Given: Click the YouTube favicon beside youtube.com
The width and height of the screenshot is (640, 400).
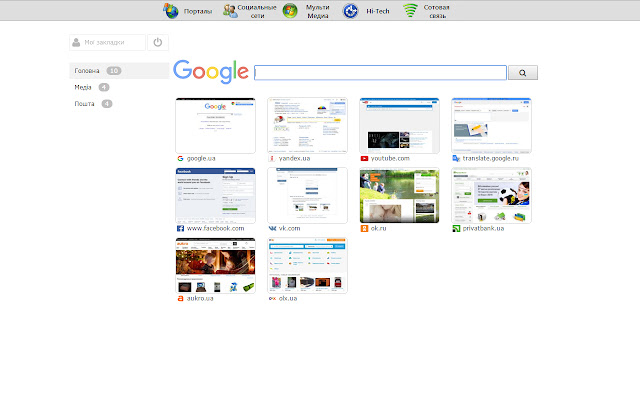Looking at the screenshot, I should pos(364,158).
